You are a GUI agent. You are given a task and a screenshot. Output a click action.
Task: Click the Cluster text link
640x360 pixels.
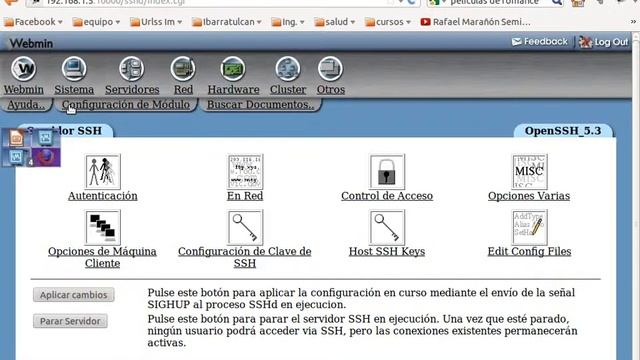click(x=288, y=89)
